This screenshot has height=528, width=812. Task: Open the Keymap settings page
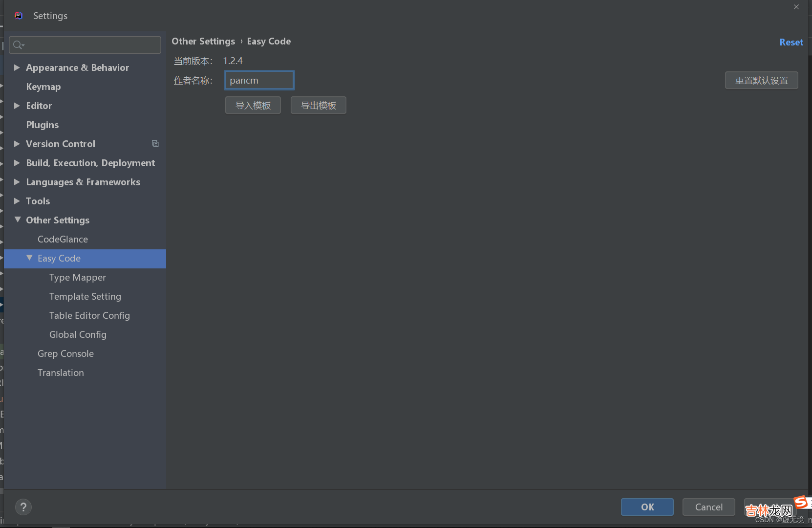[x=43, y=87]
